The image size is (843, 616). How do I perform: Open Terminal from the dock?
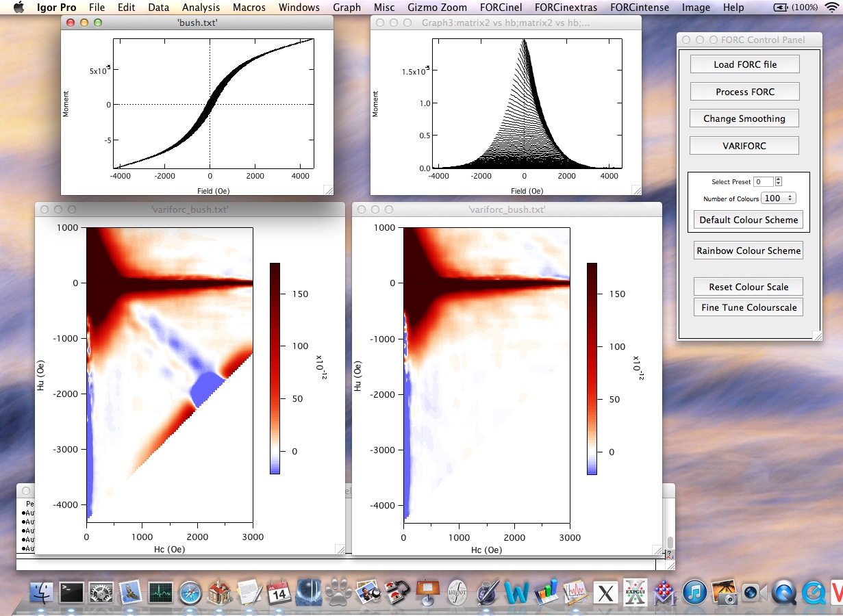pos(72,593)
